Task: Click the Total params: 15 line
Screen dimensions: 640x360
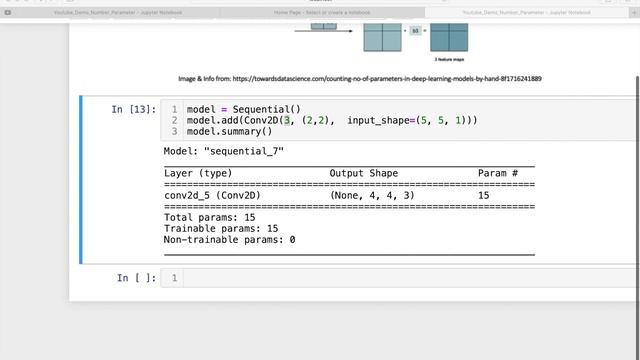Action: click(x=209, y=218)
